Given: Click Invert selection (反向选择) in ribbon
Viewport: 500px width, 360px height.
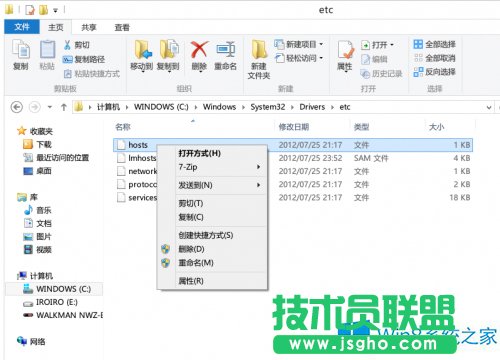Looking at the screenshot, I should tap(434, 72).
